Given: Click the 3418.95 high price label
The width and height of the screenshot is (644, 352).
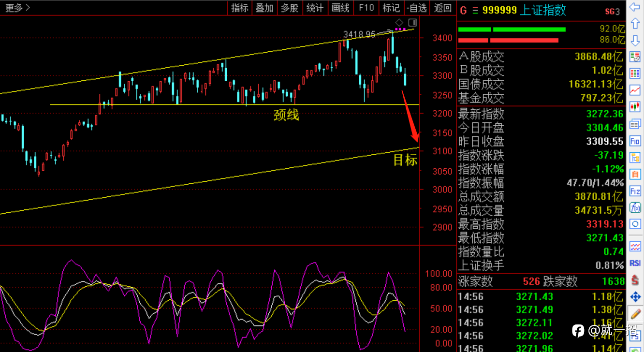Looking at the screenshot, I should (359, 34).
